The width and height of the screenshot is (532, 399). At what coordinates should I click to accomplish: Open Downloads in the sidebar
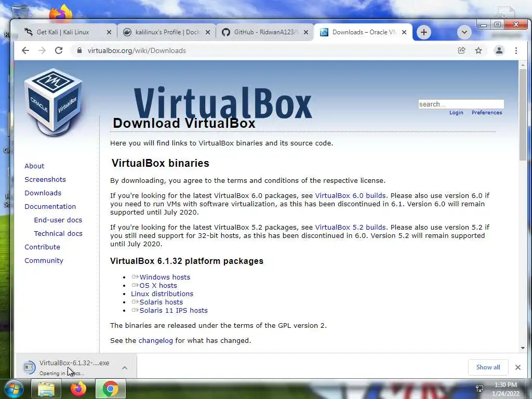[x=43, y=193]
